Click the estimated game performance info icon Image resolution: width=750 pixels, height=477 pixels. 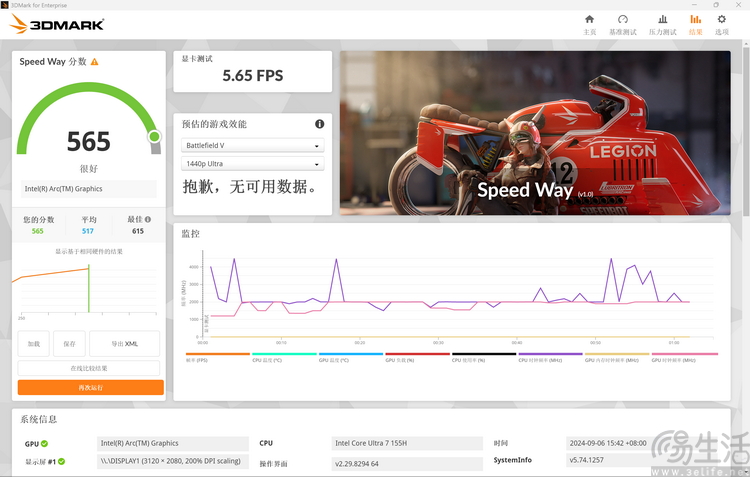point(320,124)
